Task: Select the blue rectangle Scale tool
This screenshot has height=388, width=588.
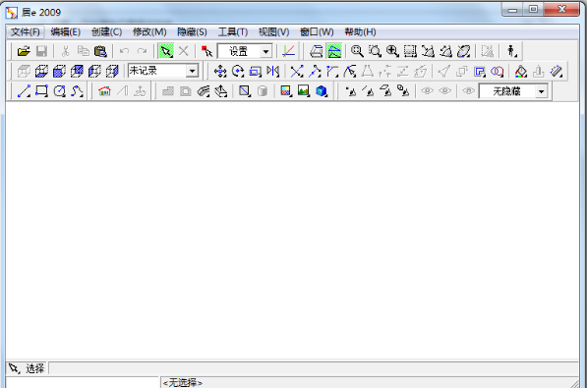Action: coord(256,71)
